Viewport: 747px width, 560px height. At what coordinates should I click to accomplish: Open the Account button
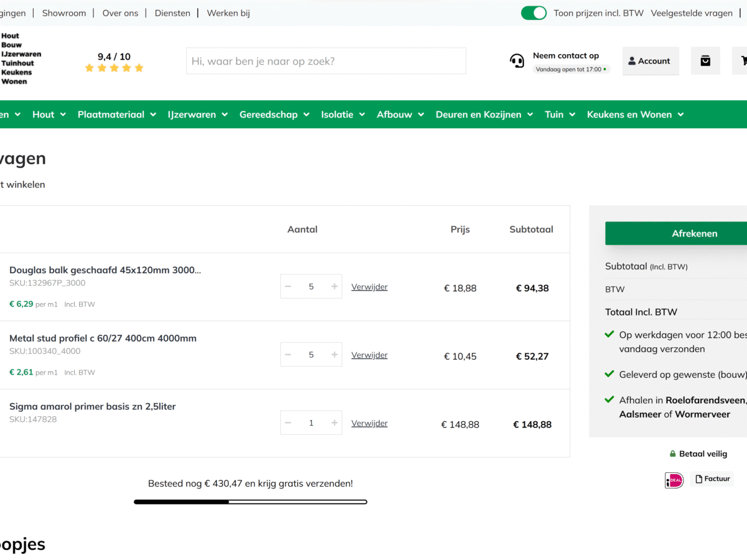click(x=650, y=61)
